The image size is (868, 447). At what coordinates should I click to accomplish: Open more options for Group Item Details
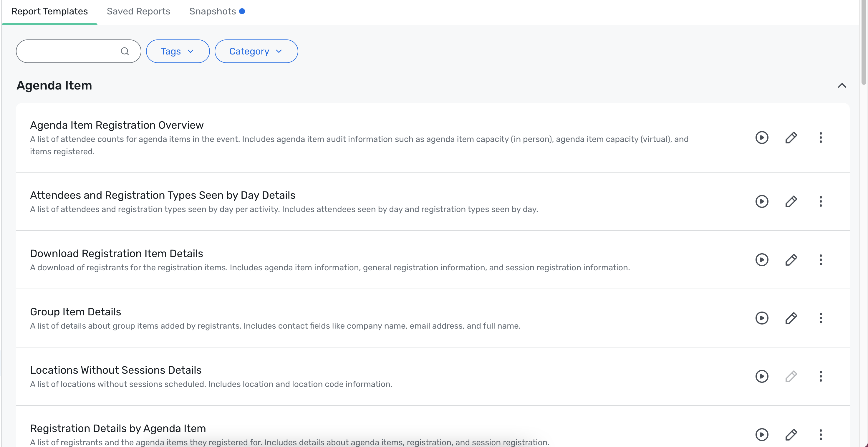pyautogui.click(x=821, y=318)
